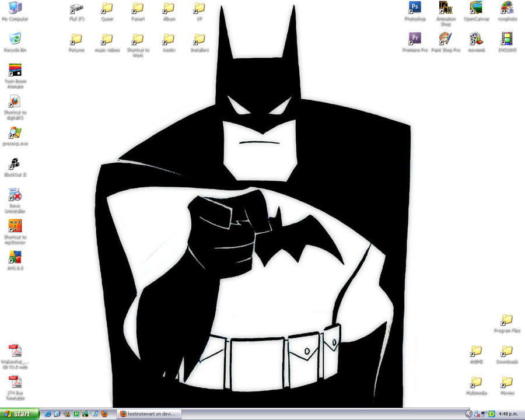Image resolution: width=525 pixels, height=420 pixels.
Task: Launch Internet Explorer from Quick Launch
Action: click(48, 414)
